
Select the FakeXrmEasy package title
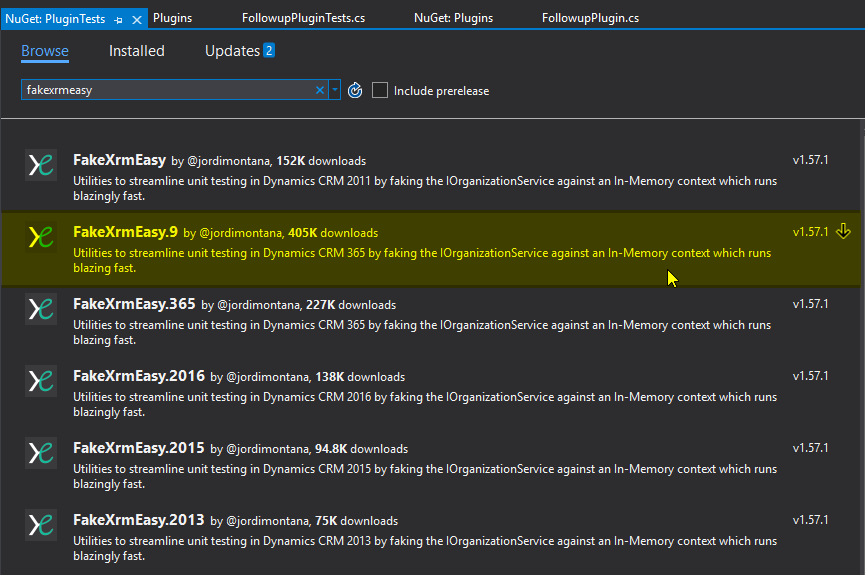click(x=119, y=160)
